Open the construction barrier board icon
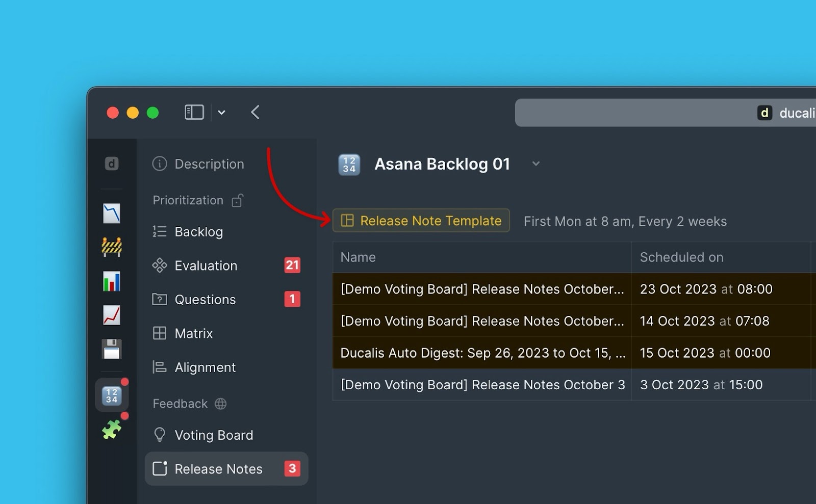 112,247
